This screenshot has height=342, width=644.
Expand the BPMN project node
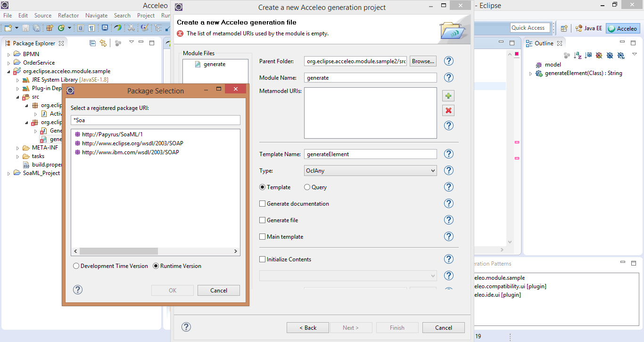[8, 54]
